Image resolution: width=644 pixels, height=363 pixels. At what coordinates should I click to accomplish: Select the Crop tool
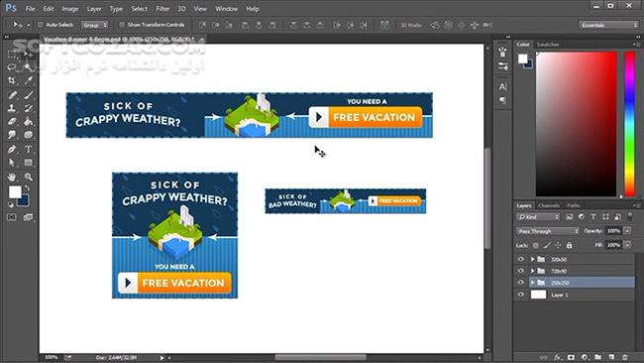click(x=12, y=80)
